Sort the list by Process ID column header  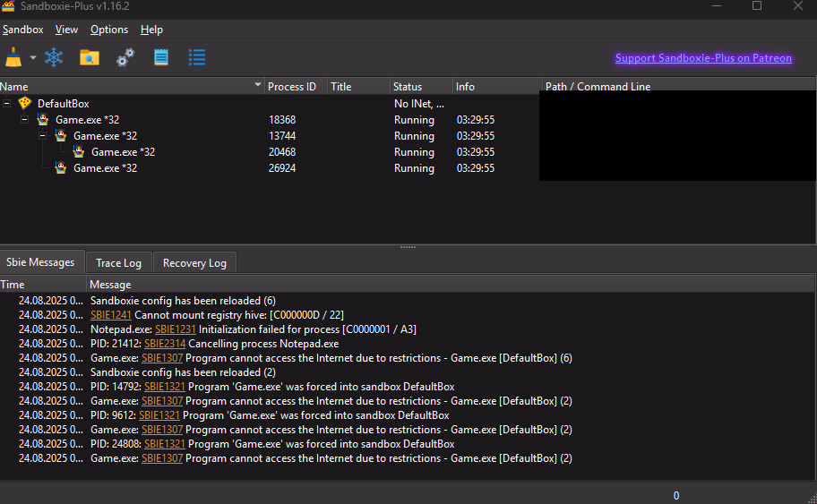[292, 87]
